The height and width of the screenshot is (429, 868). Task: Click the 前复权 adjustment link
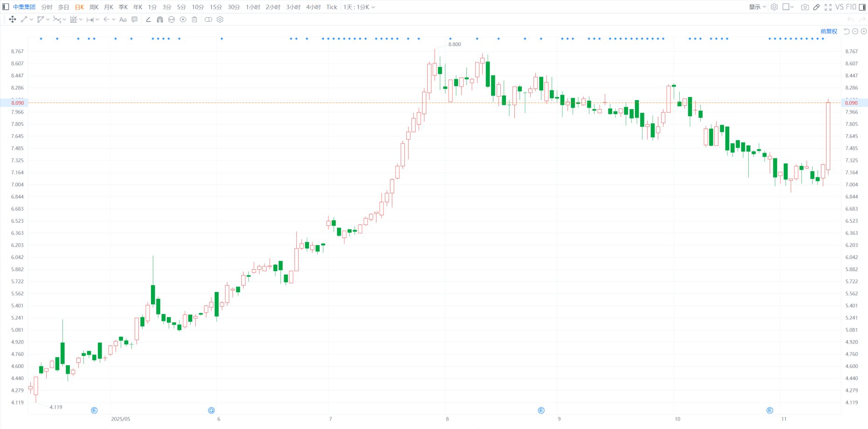pos(829,31)
